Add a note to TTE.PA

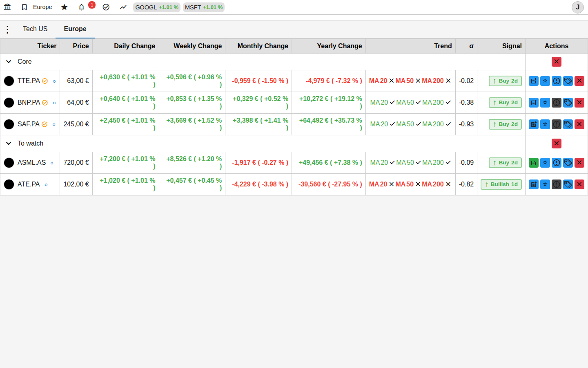[534, 81]
